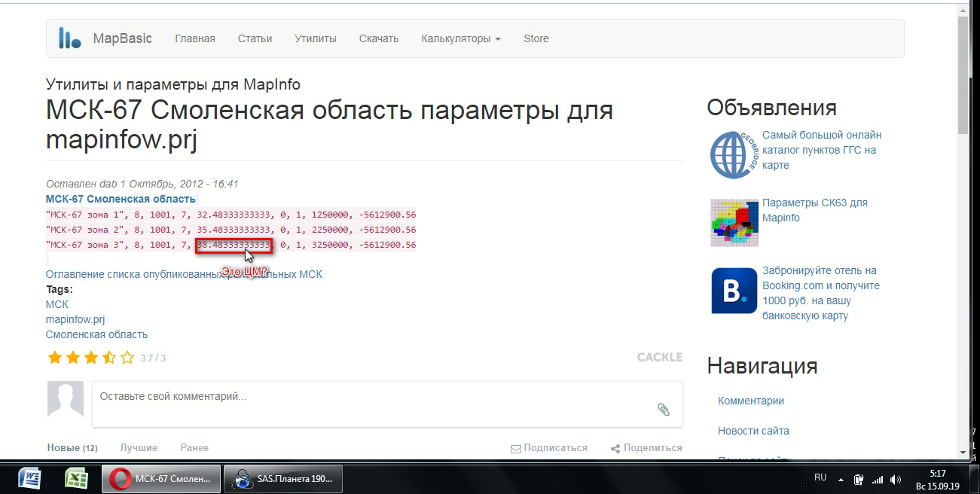This screenshot has width=980, height=494.
Task: Expand the Калькуляторы dropdown menu
Action: (461, 38)
